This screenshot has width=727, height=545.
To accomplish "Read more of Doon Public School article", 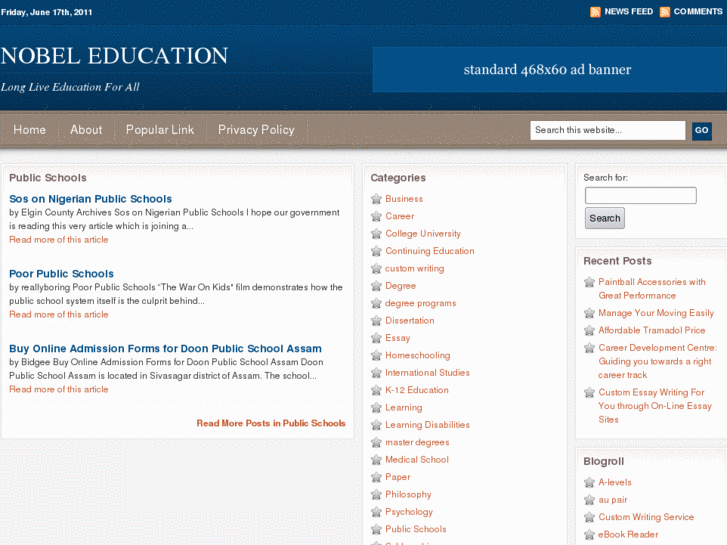I will [59, 389].
